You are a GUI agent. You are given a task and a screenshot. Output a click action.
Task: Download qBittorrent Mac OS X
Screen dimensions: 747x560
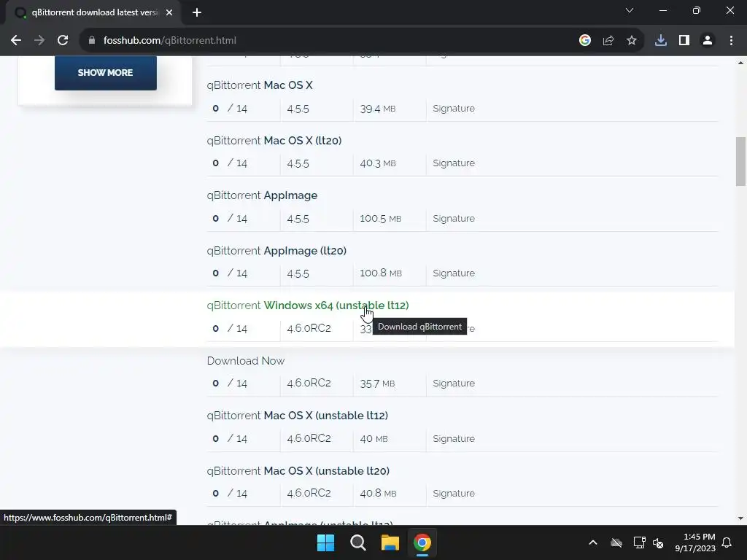(260, 85)
